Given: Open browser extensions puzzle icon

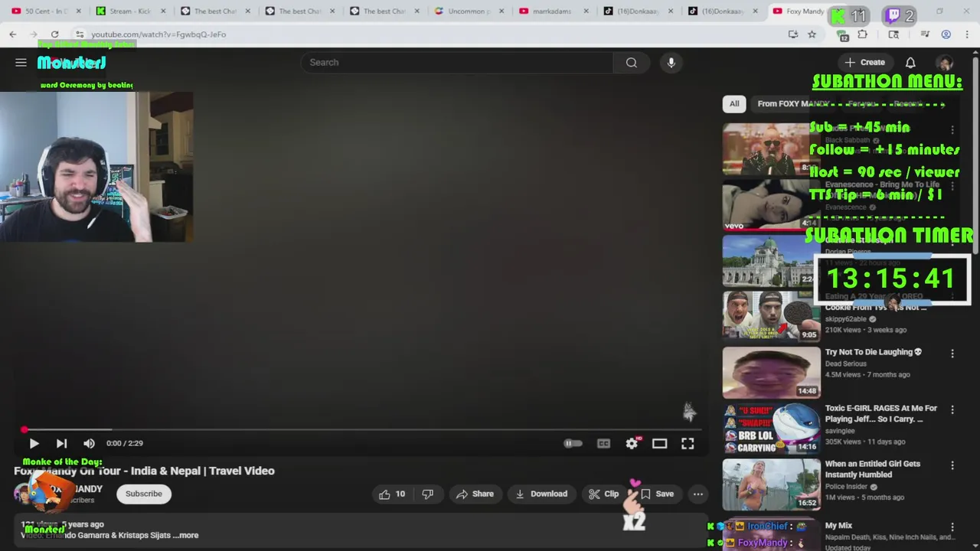Looking at the screenshot, I should pyautogui.click(x=863, y=34).
